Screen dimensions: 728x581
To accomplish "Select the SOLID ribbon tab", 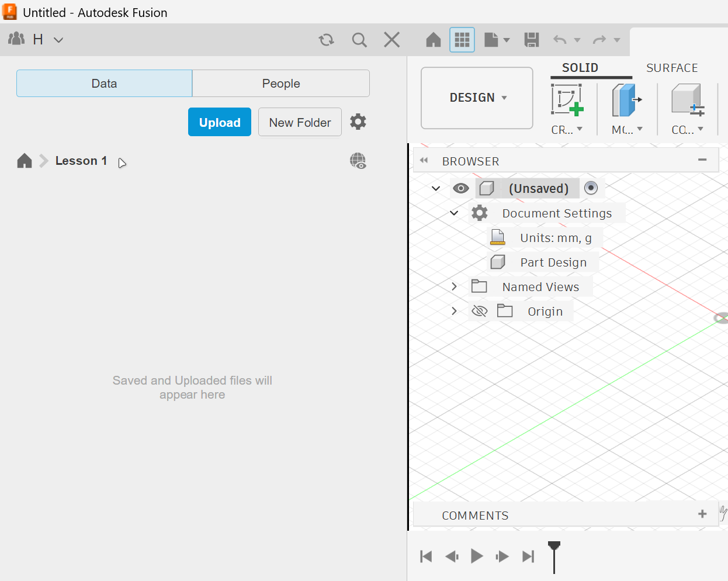I will pyautogui.click(x=580, y=68).
